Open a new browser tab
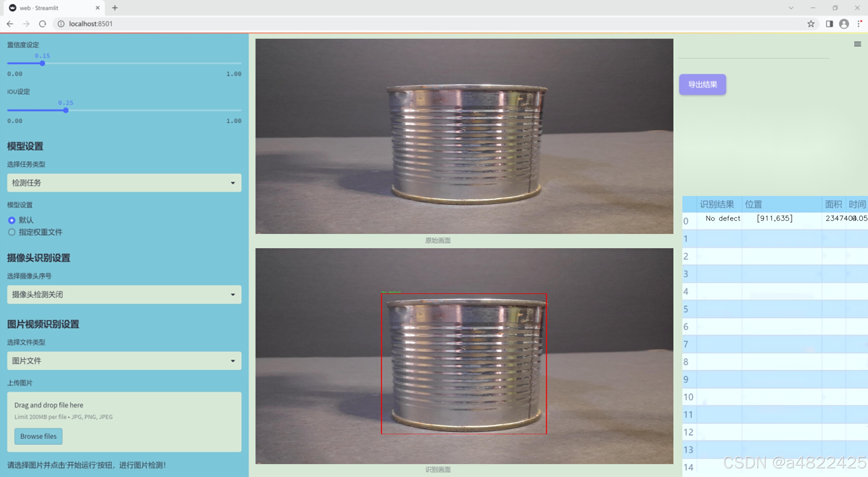This screenshot has width=868, height=477. click(115, 8)
